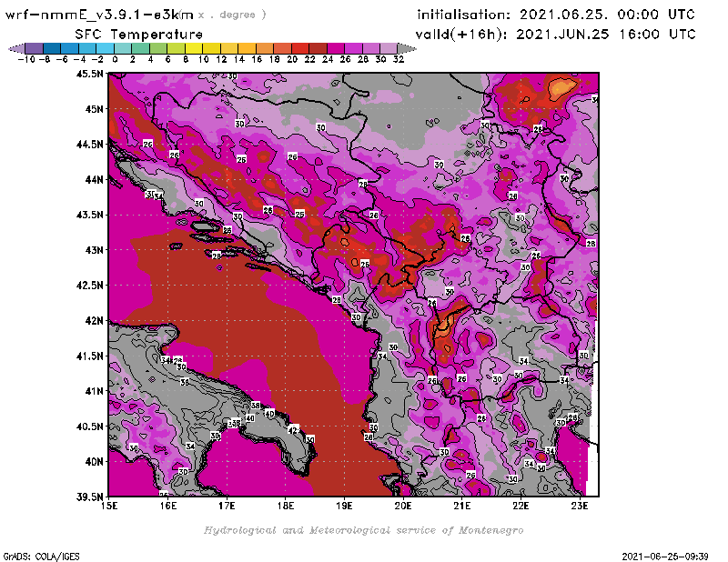
Task: Click the legend tick label '24'
Action: pos(328,59)
